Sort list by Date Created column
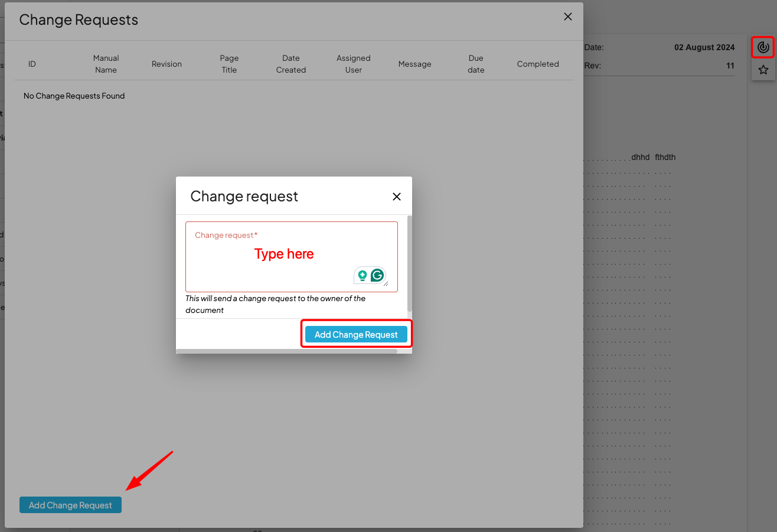Viewport: 777px width, 532px height. (x=290, y=64)
